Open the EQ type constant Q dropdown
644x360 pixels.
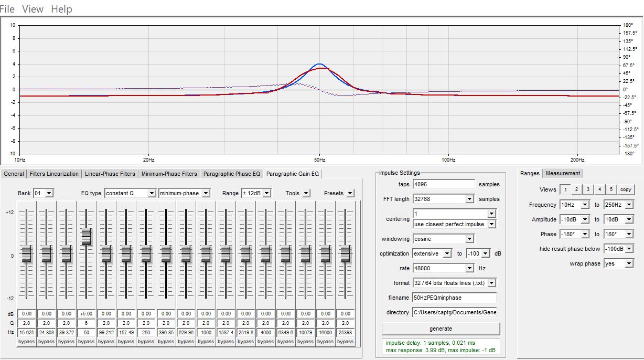click(x=130, y=193)
